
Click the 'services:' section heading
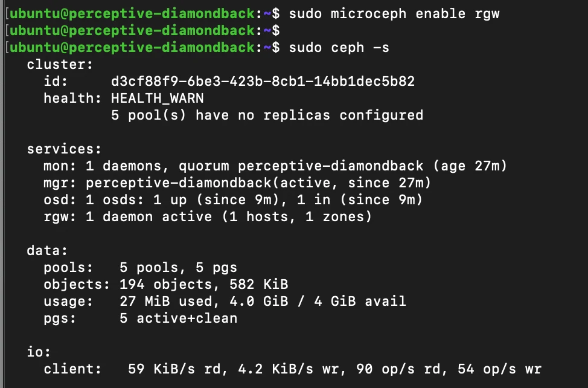pos(64,149)
